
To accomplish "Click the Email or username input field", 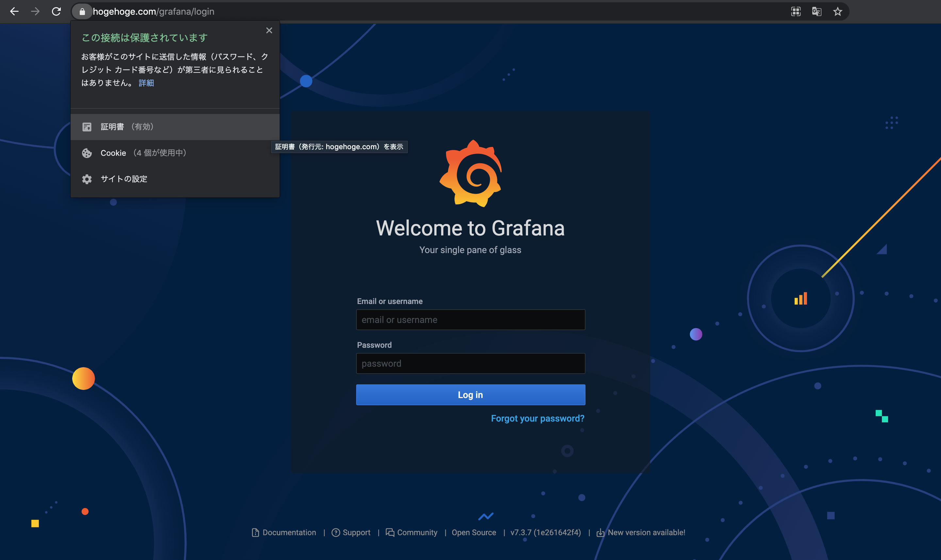I will pyautogui.click(x=470, y=320).
